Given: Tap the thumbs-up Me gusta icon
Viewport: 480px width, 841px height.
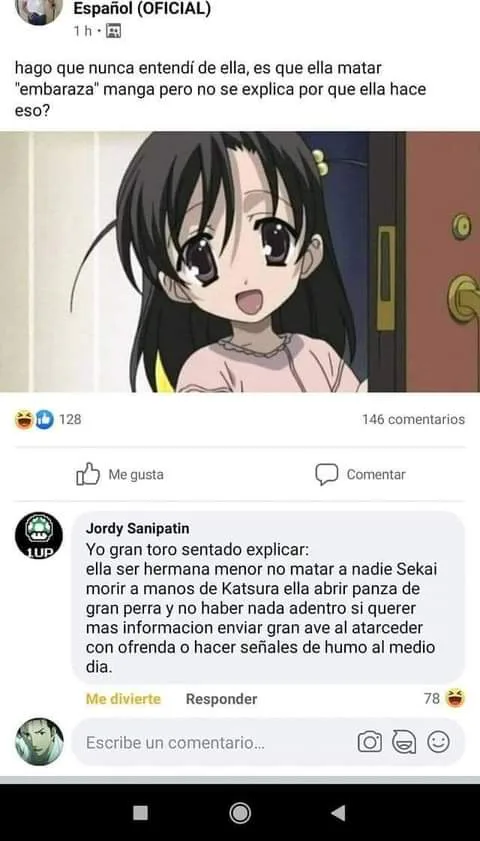Looking at the screenshot, I should pyautogui.click(x=88, y=474).
